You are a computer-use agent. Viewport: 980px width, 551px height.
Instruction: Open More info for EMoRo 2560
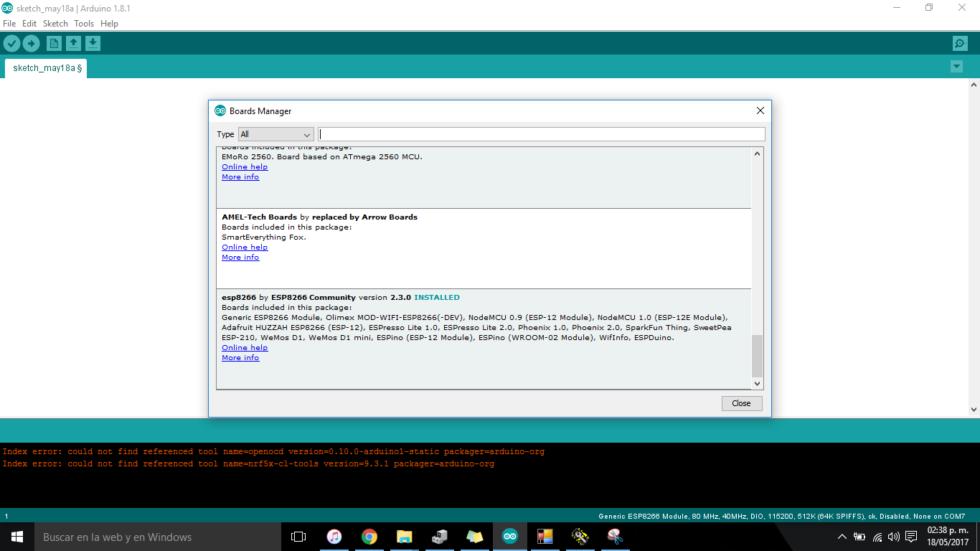pos(240,177)
